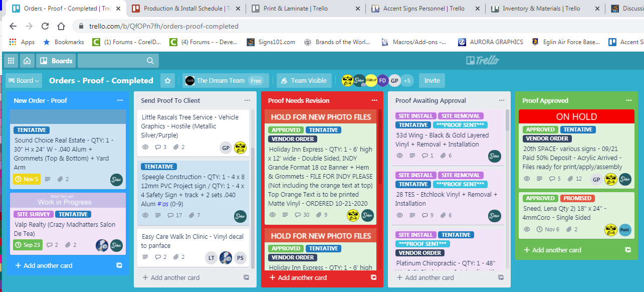Create from template in Send Proof To Client list
Screen dimensions: 644x292
click(x=247, y=277)
